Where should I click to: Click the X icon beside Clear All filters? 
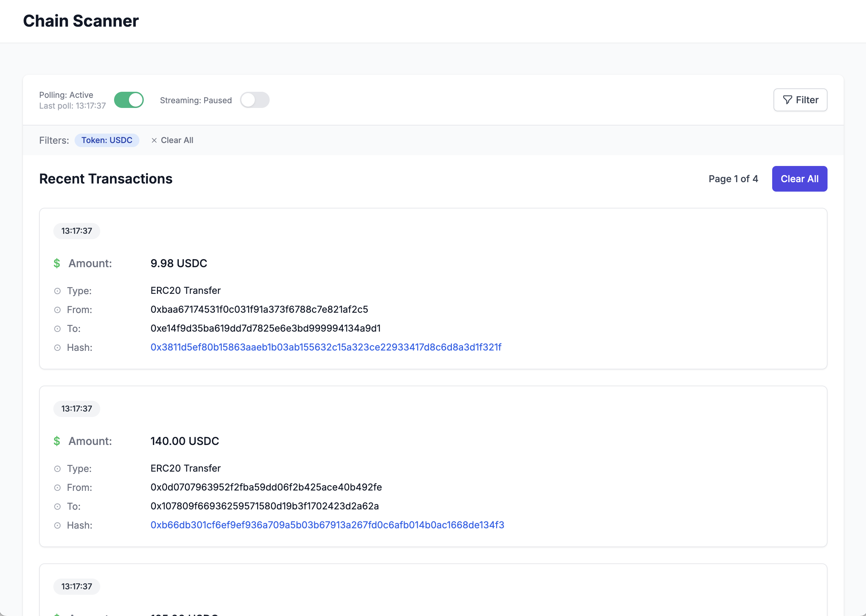[154, 140]
